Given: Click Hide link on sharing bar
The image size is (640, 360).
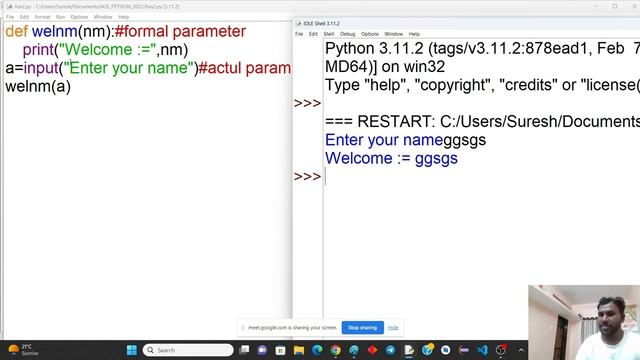Looking at the screenshot, I should 393,328.
